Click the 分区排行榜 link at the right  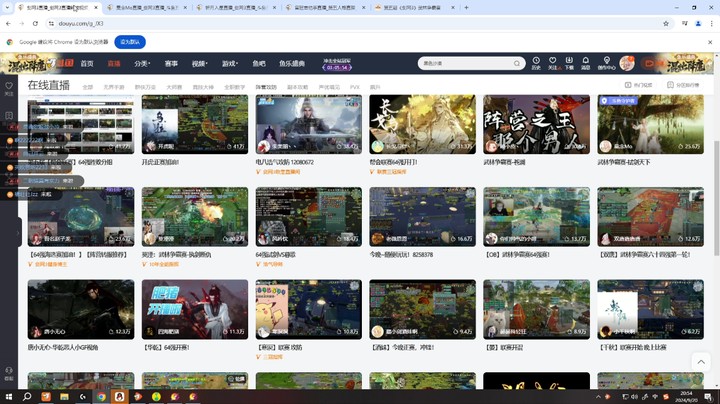click(x=683, y=85)
